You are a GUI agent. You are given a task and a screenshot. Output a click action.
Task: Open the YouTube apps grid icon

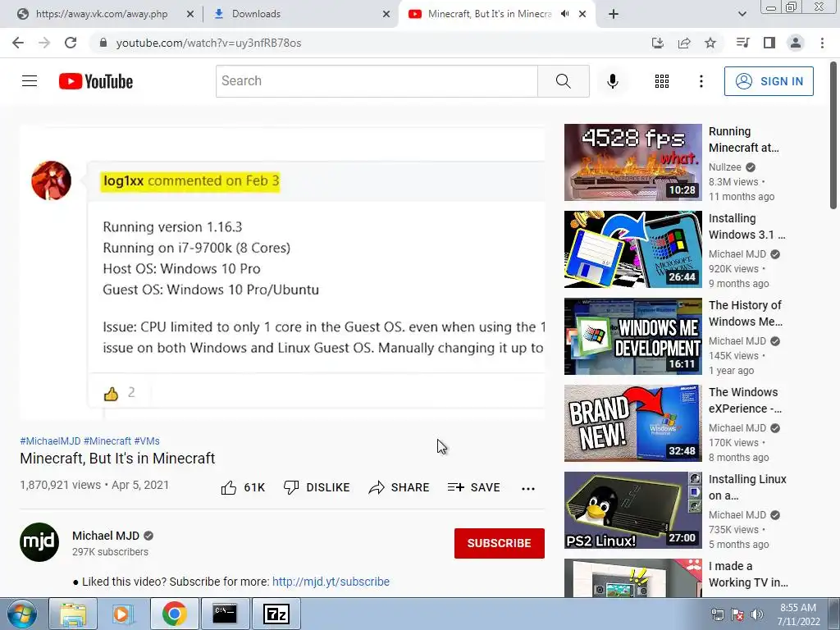tap(662, 81)
